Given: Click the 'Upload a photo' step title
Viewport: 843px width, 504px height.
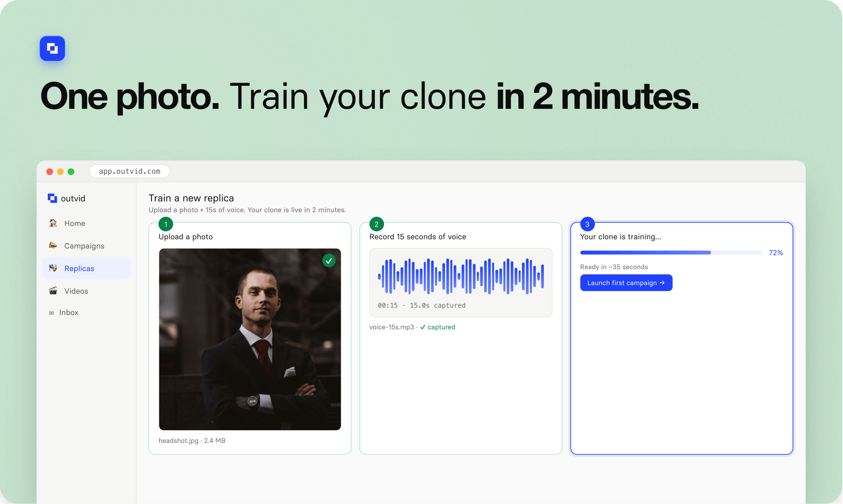Looking at the screenshot, I should [186, 237].
